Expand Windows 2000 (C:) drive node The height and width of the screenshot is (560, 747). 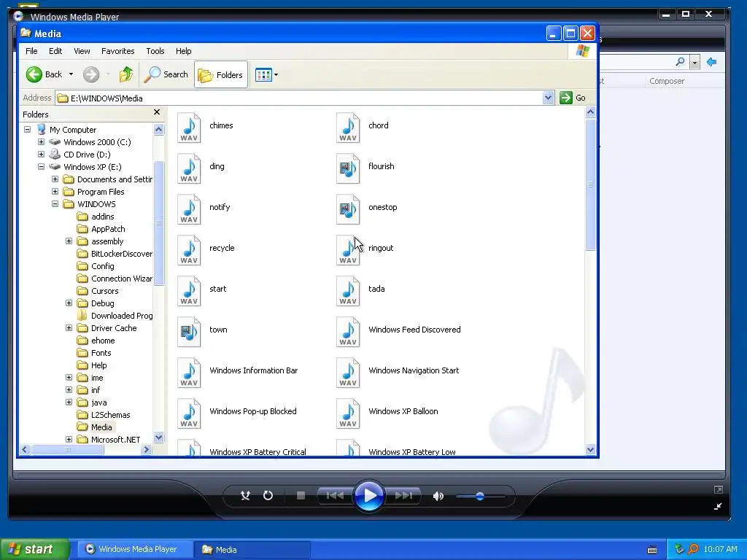point(41,142)
